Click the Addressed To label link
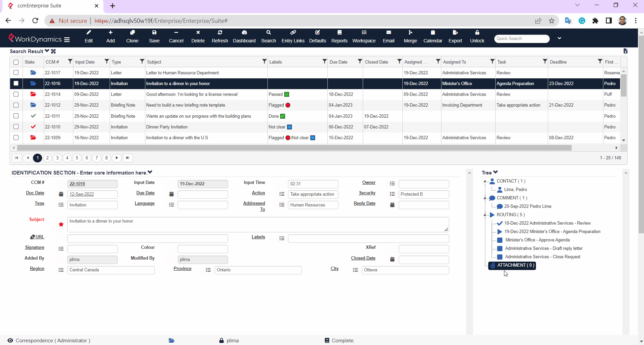 click(254, 206)
